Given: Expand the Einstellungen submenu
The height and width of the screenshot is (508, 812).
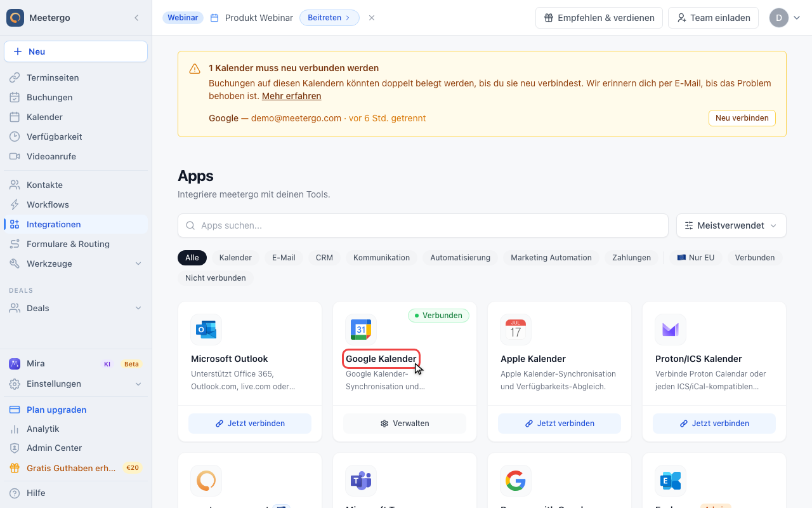Looking at the screenshot, I should pos(138,384).
